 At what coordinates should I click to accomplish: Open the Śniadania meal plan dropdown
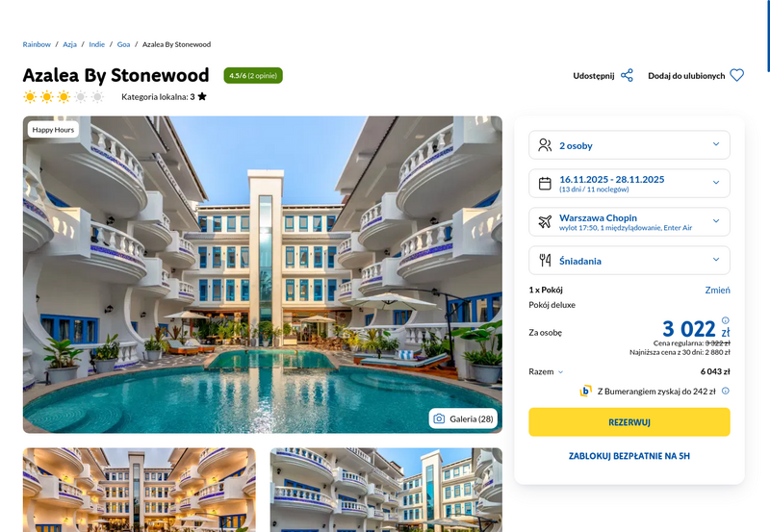[629, 260]
